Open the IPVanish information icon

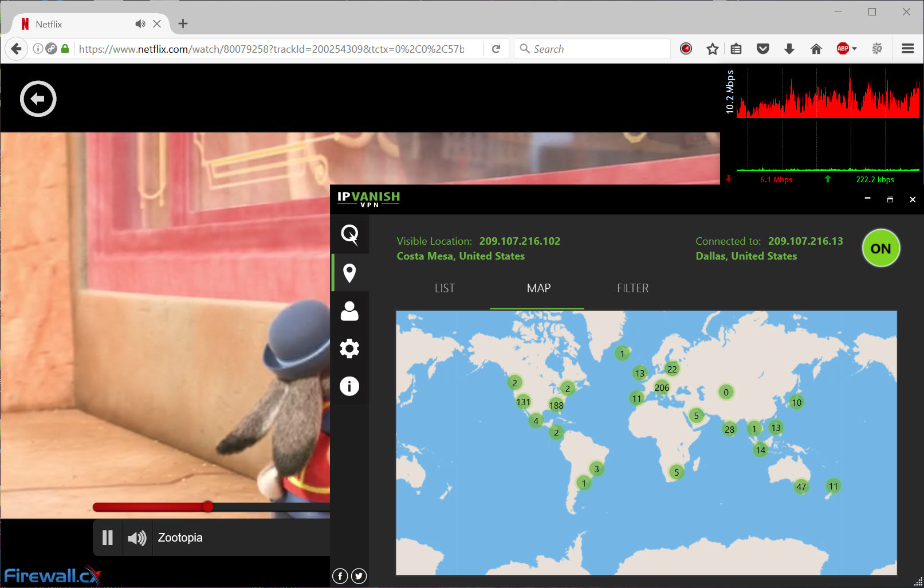[349, 386]
